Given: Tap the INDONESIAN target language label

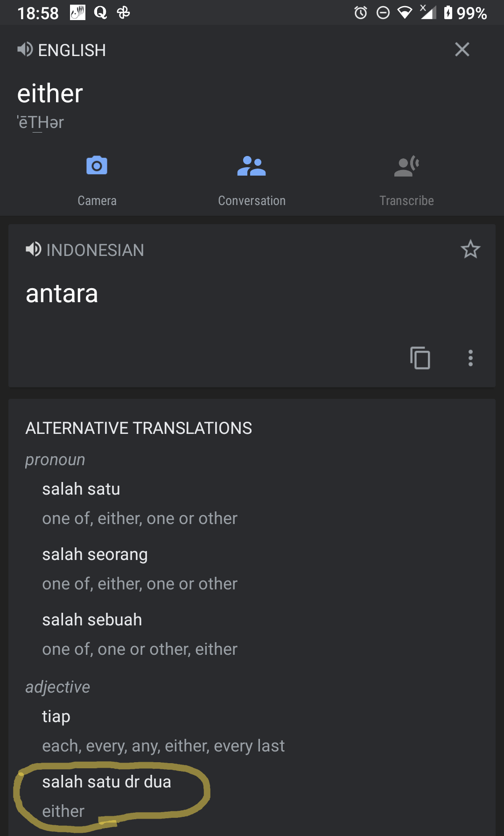Looking at the screenshot, I should pyautogui.click(x=95, y=250).
